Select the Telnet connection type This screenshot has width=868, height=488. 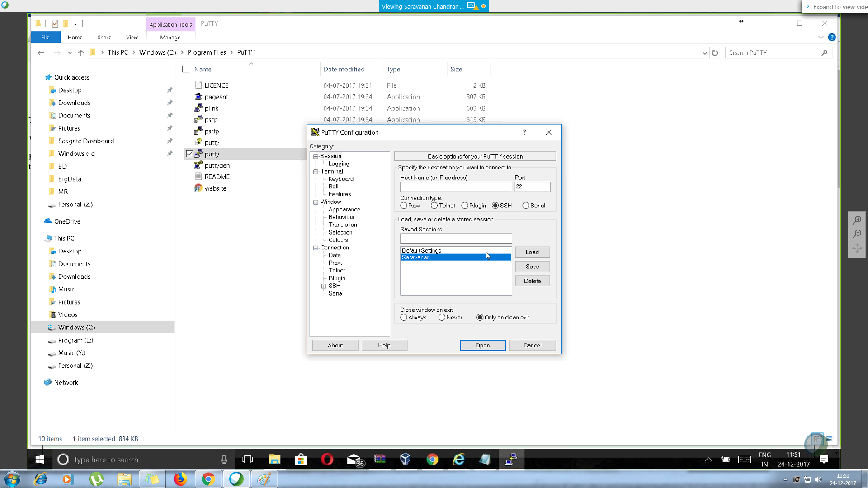pos(434,205)
